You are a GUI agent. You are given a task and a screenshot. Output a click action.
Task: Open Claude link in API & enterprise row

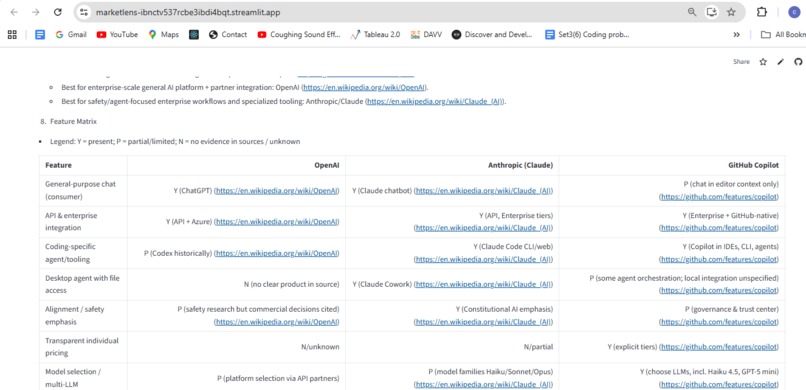pyautogui.click(x=483, y=228)
